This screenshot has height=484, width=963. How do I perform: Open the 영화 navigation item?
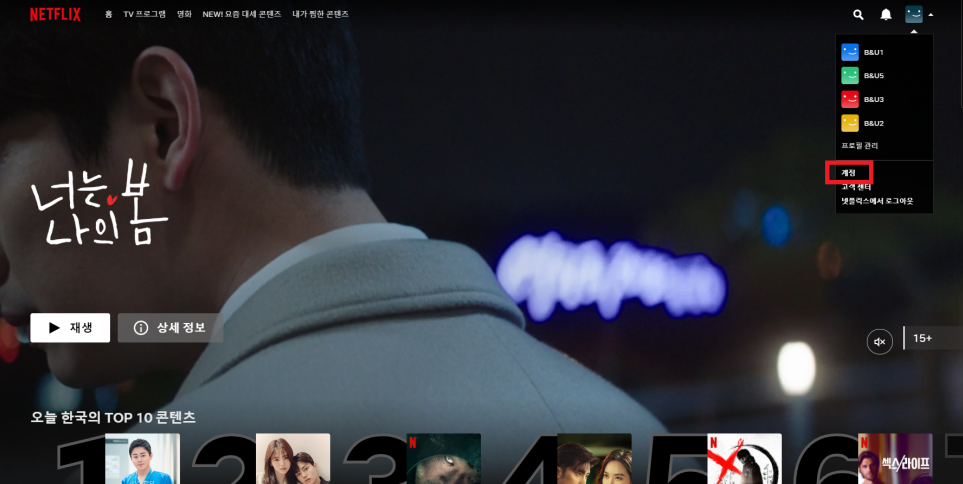point(184,14)
